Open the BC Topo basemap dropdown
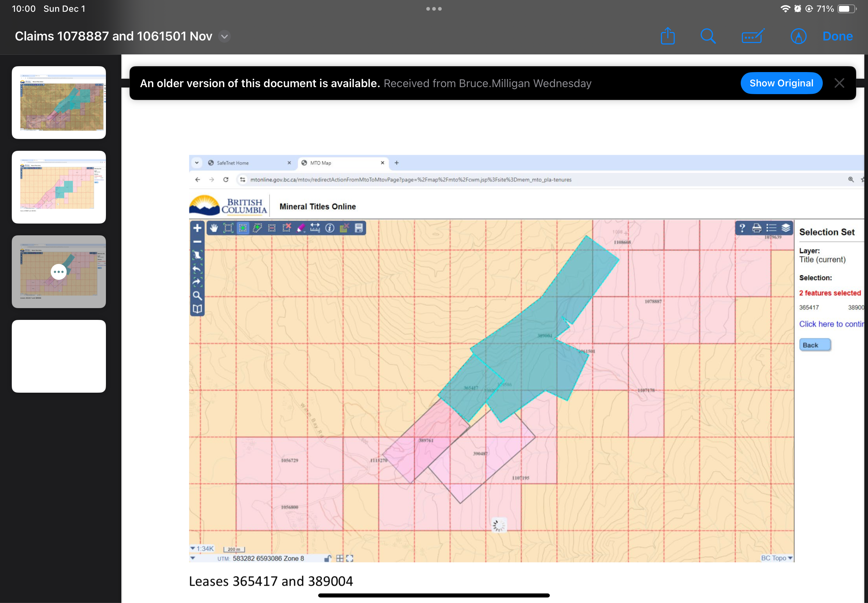 pos(776,558)
